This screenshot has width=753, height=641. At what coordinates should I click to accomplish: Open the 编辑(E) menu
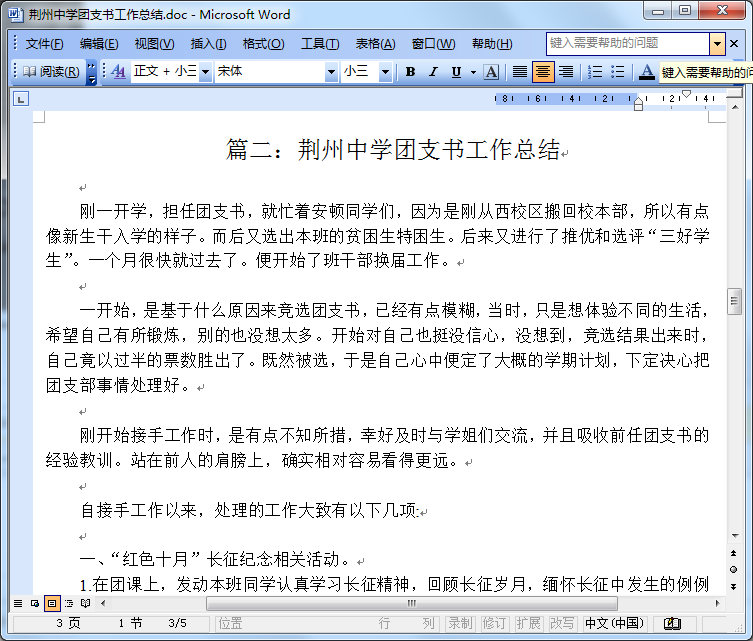(x=98, y=44)
